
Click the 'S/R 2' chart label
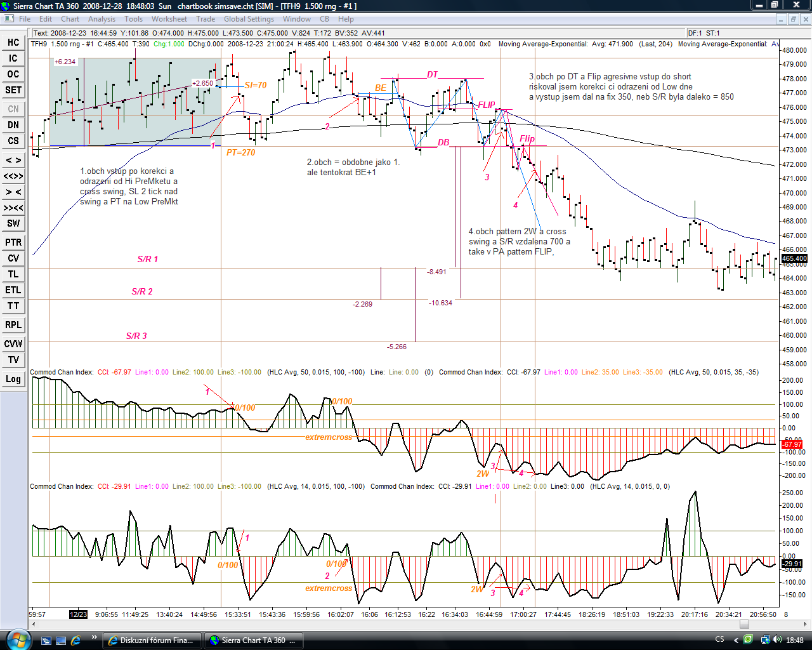tap(142, 291)
